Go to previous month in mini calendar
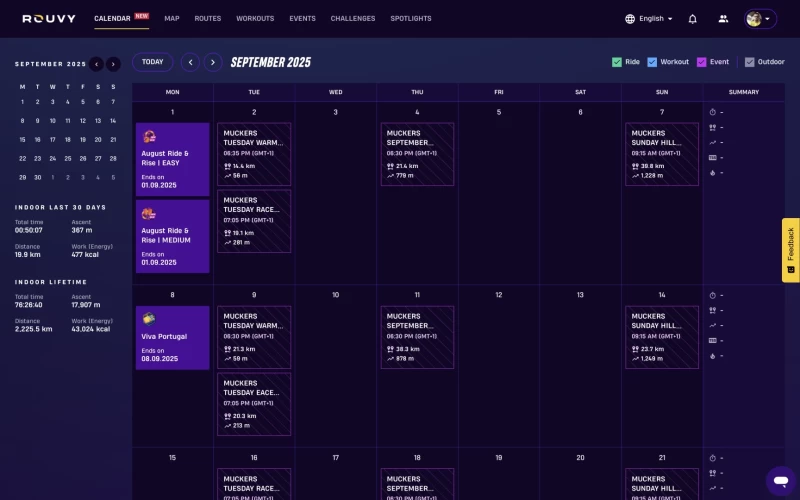Viewport: 800px width, 500px height. pos(96,64)
